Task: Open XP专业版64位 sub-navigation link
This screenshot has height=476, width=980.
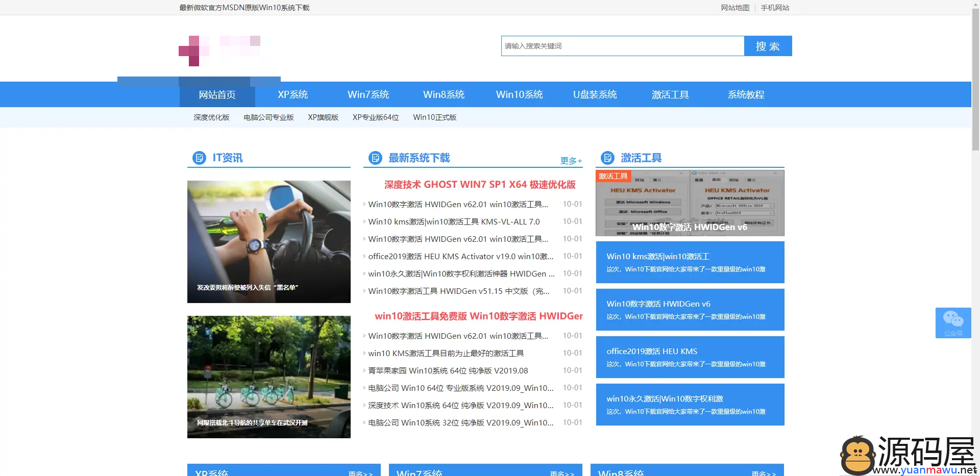Action: click(376, 117)
